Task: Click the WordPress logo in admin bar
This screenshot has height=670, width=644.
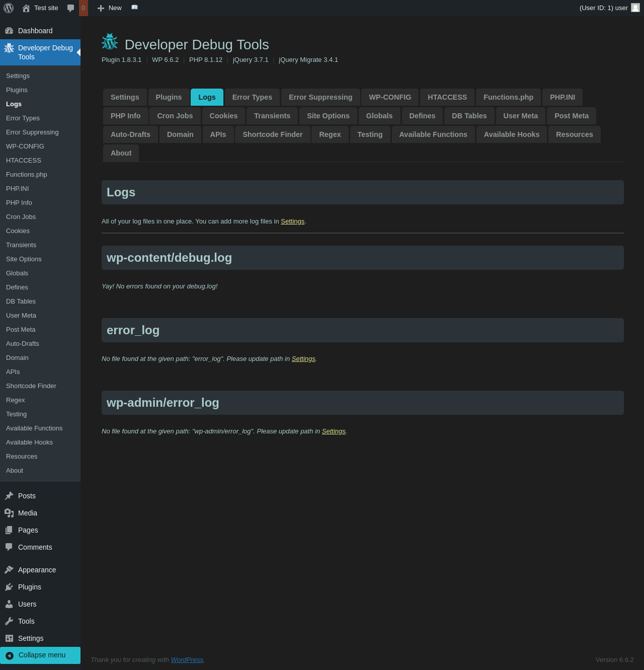Action: (9, 8)
